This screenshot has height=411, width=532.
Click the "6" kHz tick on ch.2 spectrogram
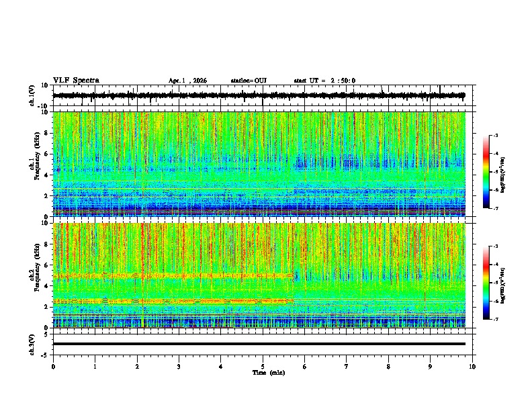click(x=46, y=265)
